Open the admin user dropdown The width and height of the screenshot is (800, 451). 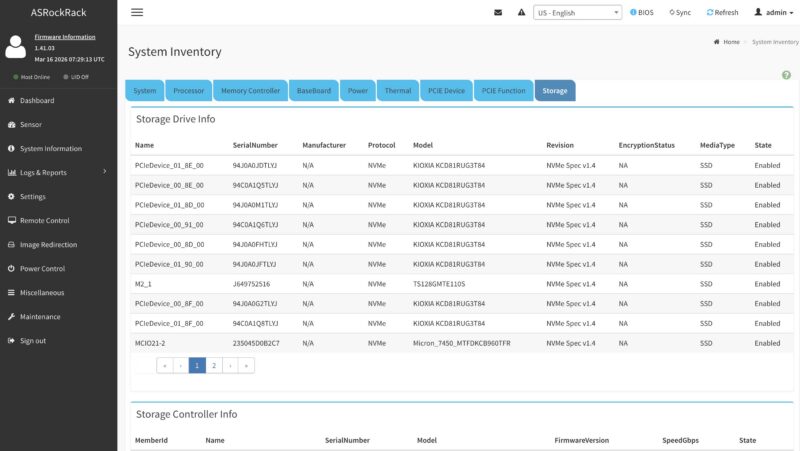(x=773, y=12)
